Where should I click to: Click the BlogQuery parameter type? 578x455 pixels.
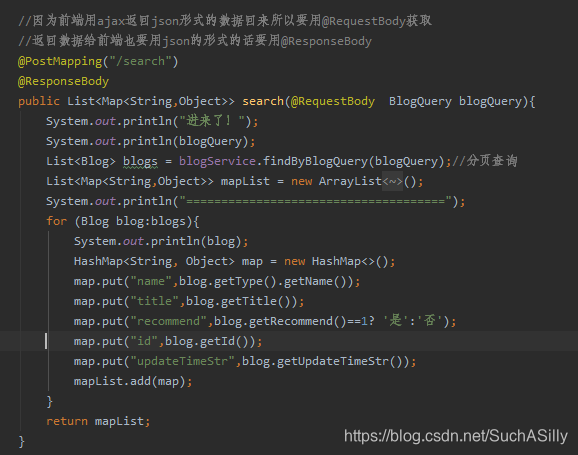(x=420, y=101)
